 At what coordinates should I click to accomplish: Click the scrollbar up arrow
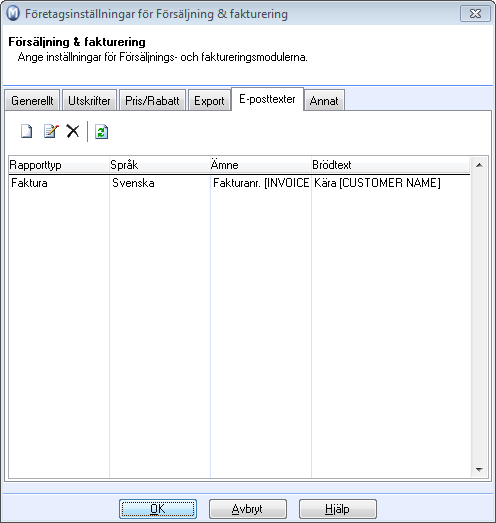click(x=479, y=165)
